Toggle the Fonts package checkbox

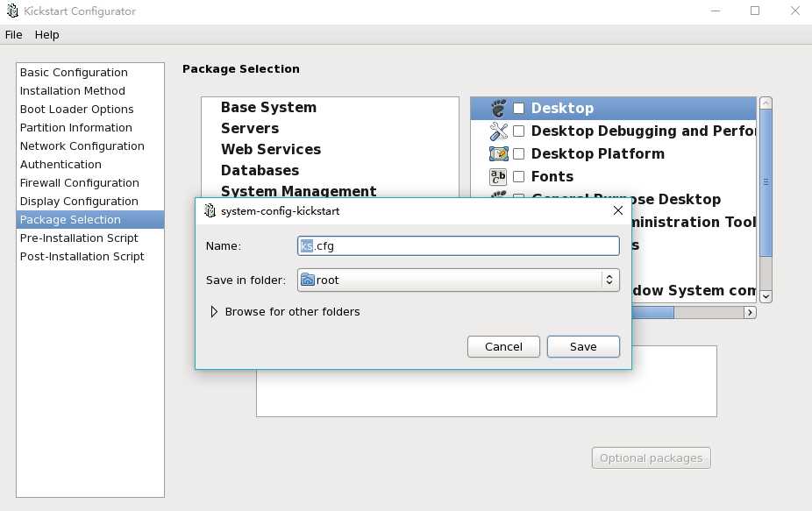[518, 176]
